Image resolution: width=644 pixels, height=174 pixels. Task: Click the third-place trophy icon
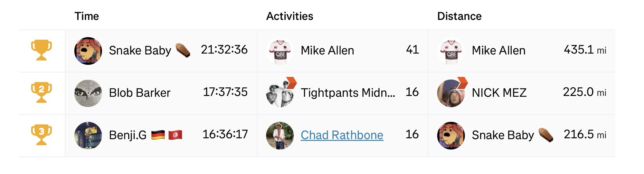[41, 135]
